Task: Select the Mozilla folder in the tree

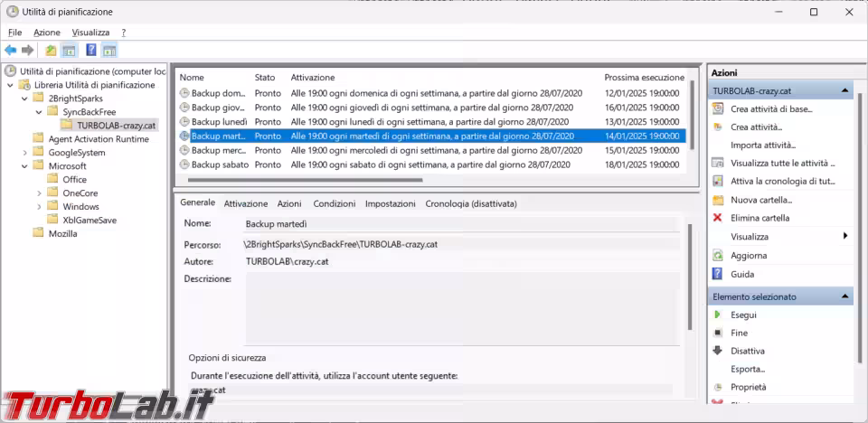Action: tap(62, 233)
